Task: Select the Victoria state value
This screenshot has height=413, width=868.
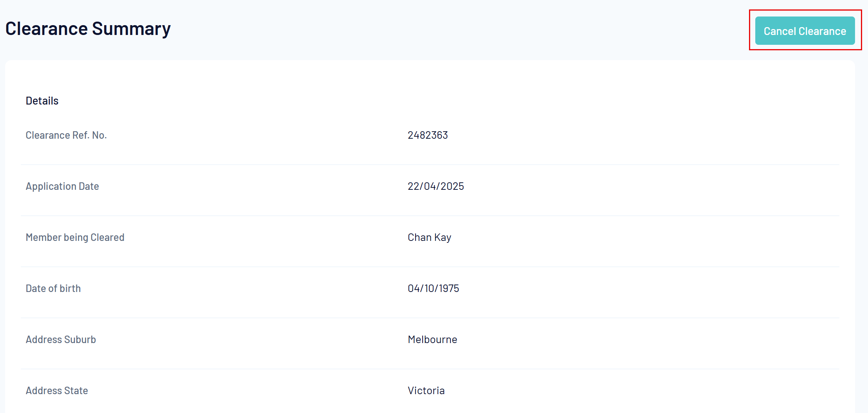Action: [426, 391]
